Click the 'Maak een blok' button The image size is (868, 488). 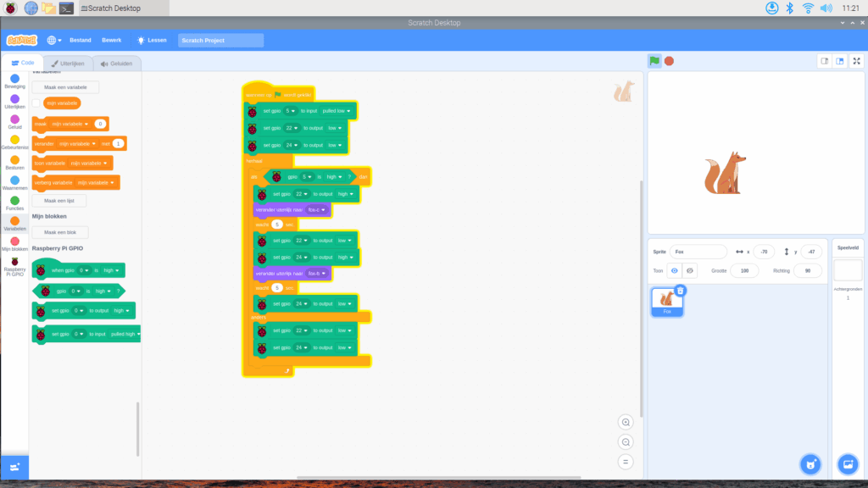point(60,232)
